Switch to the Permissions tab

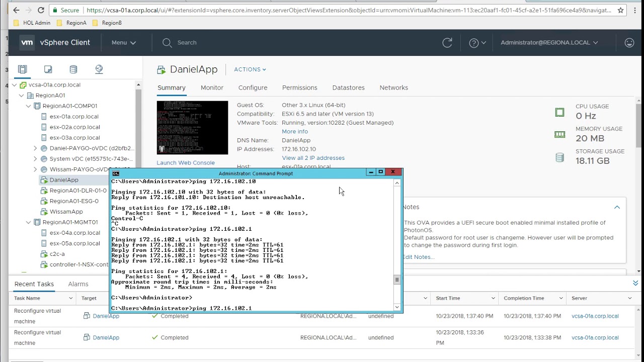point(300,87)
